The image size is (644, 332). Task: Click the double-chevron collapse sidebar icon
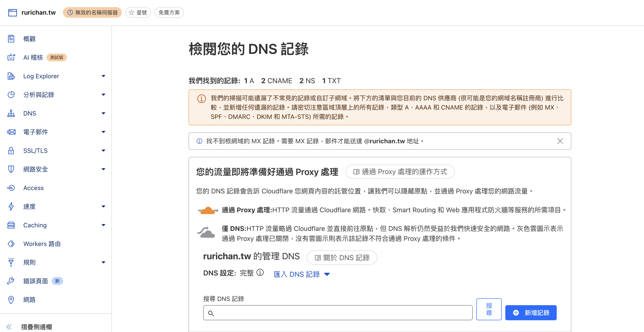click(9, 327)
